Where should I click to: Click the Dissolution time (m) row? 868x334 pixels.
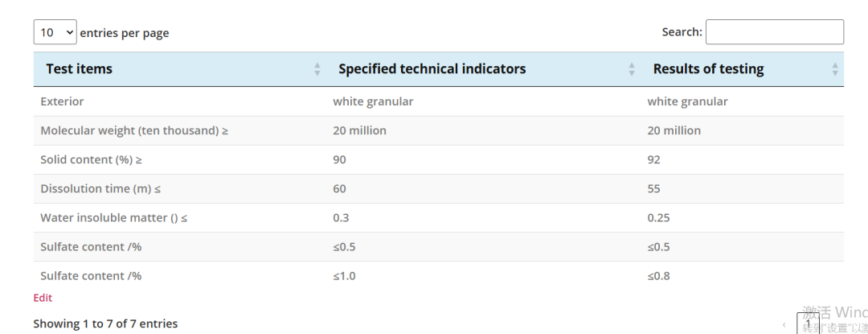(439, 189)
